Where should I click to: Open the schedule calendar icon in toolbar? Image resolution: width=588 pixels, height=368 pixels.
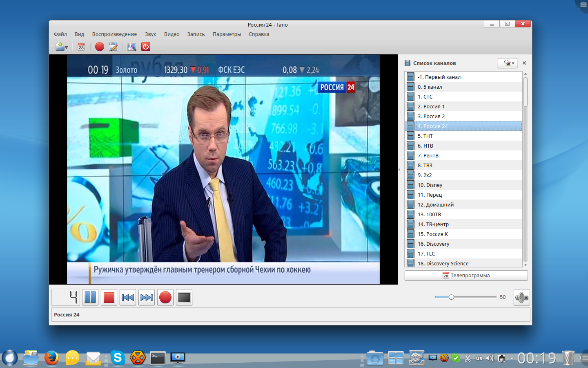point(81,47)
